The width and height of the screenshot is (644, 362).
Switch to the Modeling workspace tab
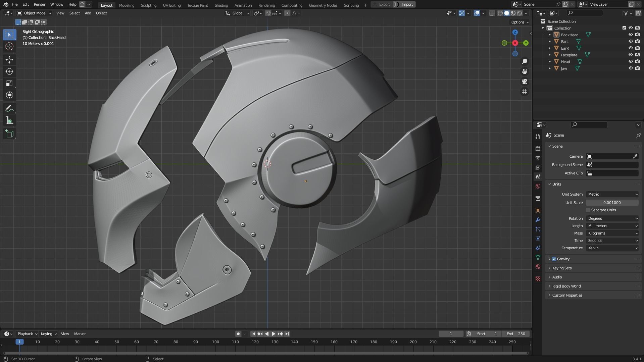coord(127,5)
